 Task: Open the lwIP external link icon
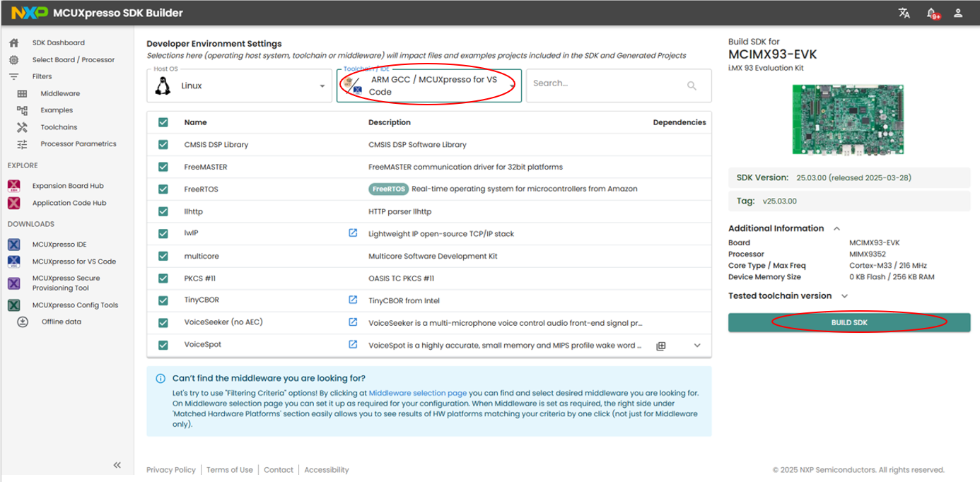(353, 233)
